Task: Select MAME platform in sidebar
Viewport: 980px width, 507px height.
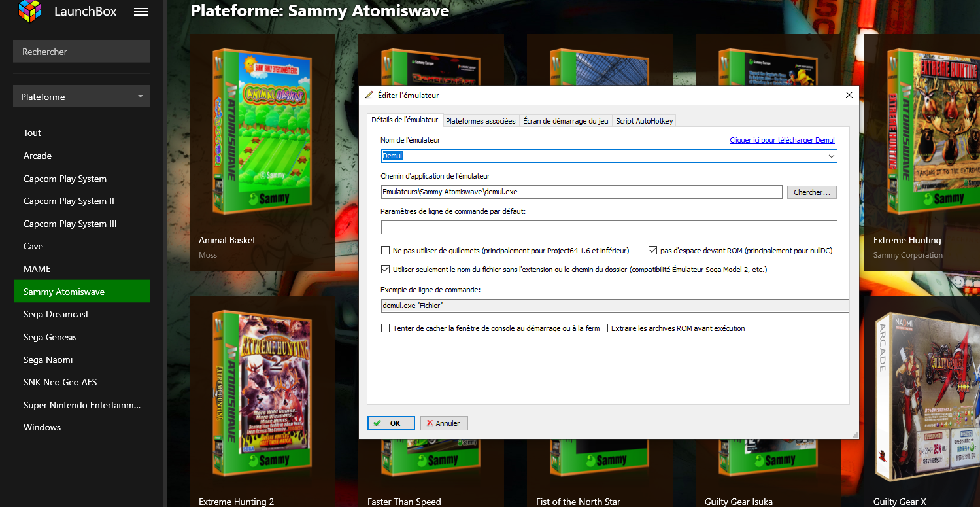Action: (82, 269)
